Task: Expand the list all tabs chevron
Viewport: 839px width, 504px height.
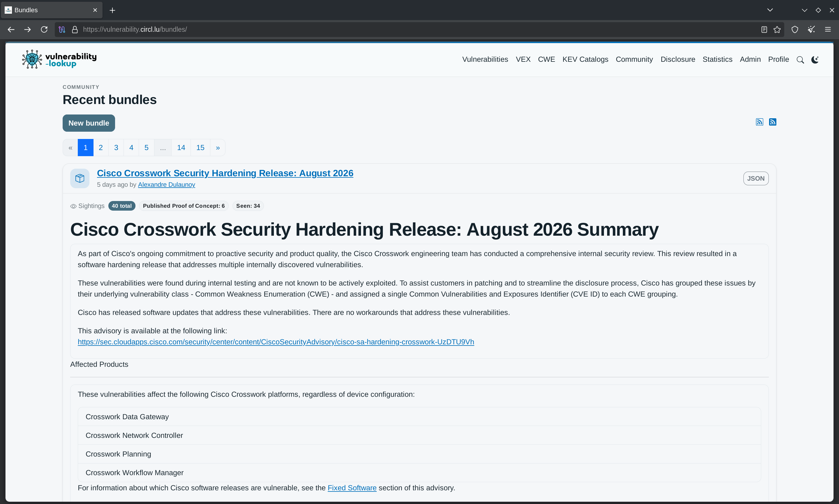Action: coord(770,10)
